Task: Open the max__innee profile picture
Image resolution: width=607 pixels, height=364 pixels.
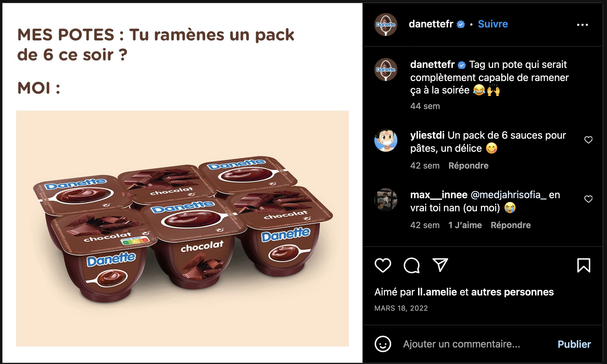Action: (x=386, y=200)
